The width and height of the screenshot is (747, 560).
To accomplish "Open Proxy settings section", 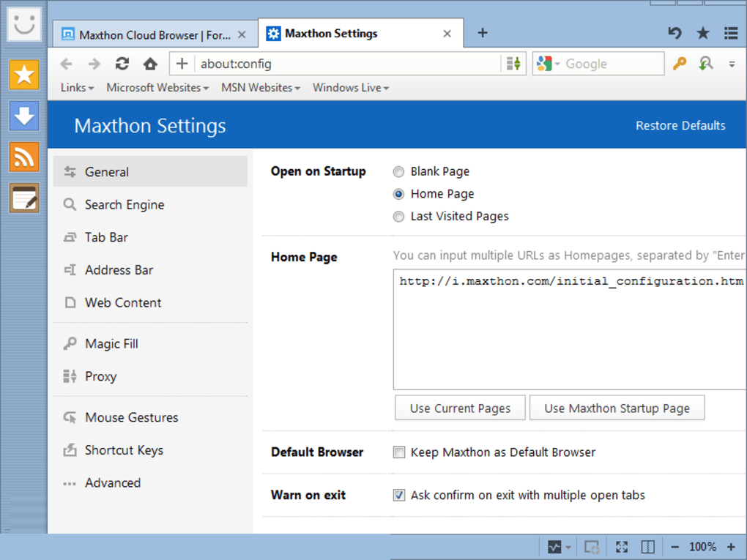I will coord(150,376).
